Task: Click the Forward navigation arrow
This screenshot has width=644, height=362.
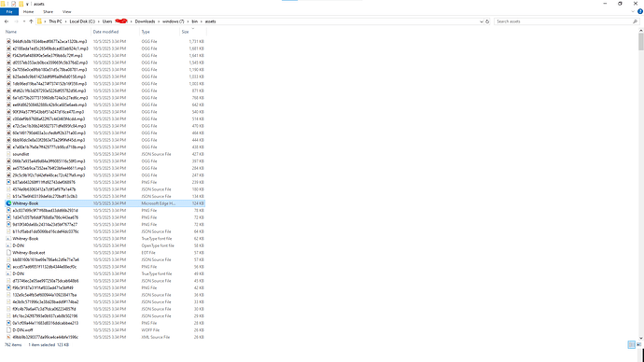Action: point(17,21)
